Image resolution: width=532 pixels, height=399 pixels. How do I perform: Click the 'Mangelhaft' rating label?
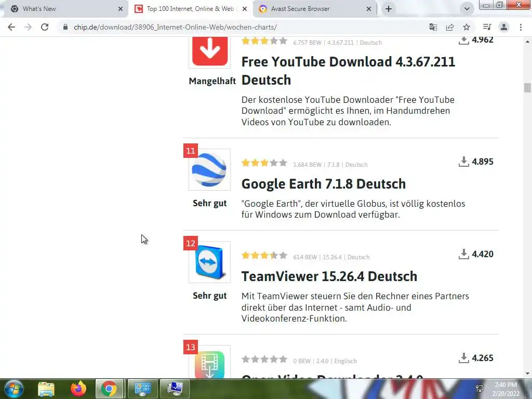212,81
